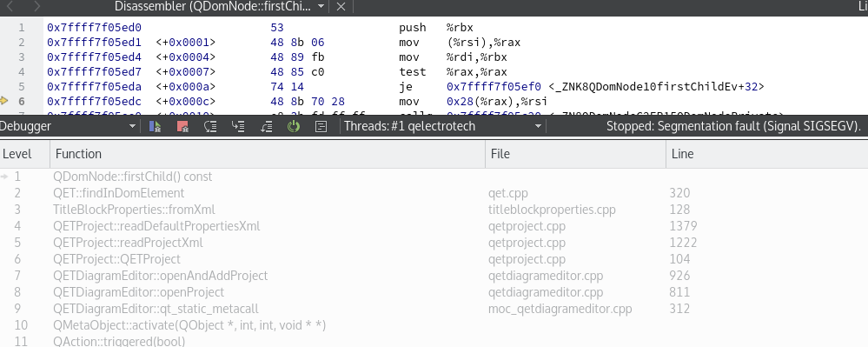Click the test %rax,%rax instruction
The height and width of the screenshot is (347, 868).
(454, 72)
